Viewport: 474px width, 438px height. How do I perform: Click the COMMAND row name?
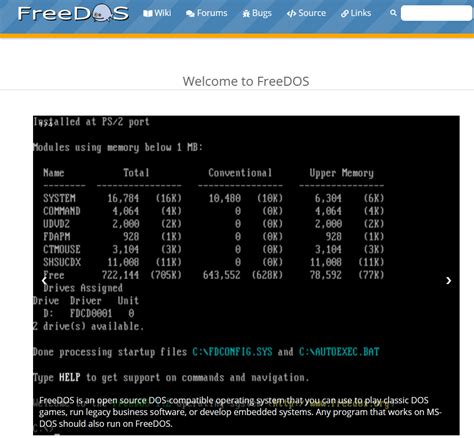[62, 211]
